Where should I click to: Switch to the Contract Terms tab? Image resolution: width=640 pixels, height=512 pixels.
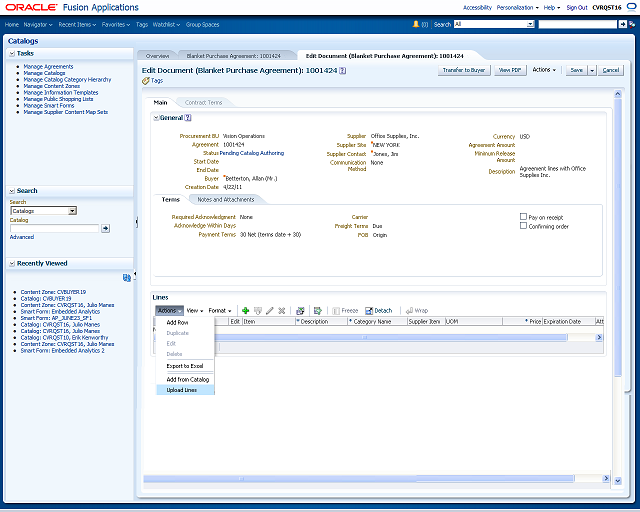203,102
